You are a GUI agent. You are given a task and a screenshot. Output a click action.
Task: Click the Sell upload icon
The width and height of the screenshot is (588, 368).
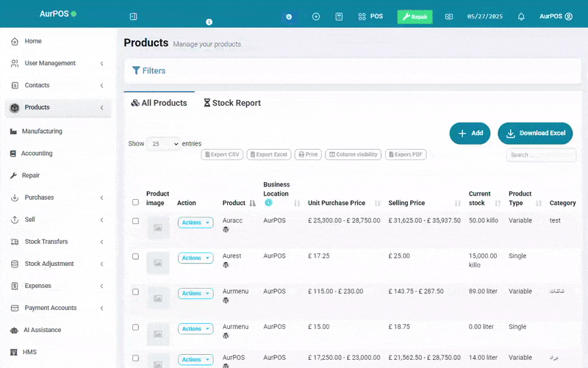point(15,220)
